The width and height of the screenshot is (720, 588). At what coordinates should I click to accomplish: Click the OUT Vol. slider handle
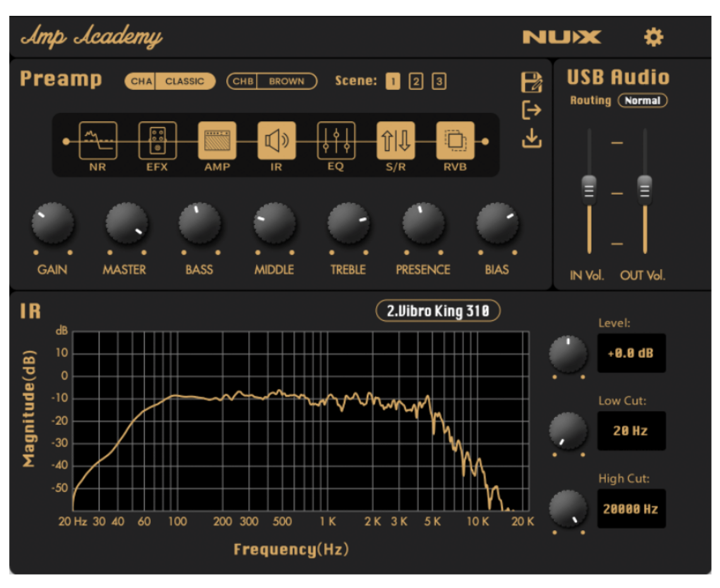coord(645,190)
